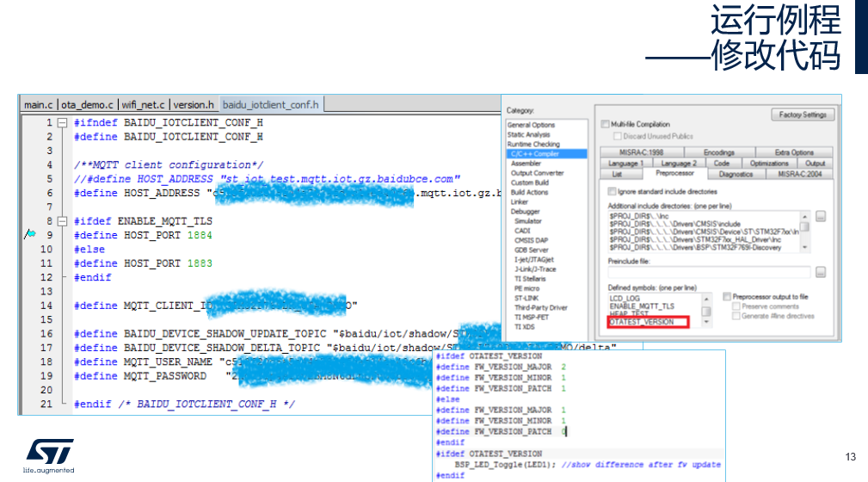The image size is (868, 482).
Task: Click the Preinclude file input field
Action: (x=709, y=272)
